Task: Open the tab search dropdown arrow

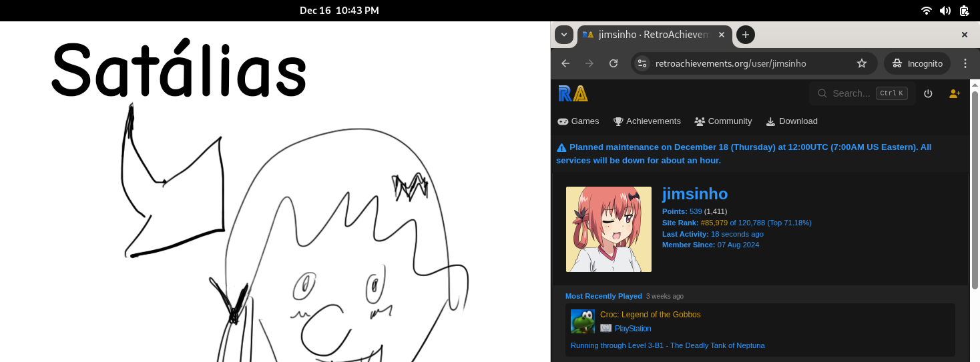Action: (x=564, y=35)
